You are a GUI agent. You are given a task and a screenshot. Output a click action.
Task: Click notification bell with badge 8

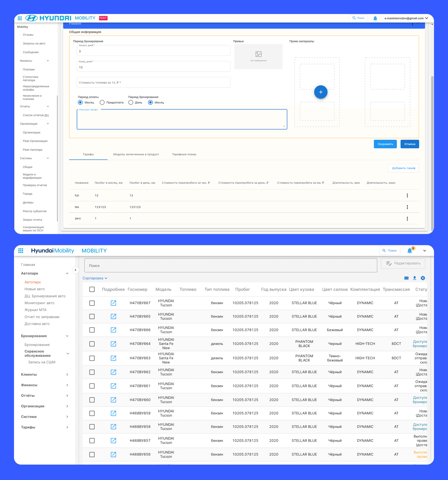[x=410, y=251]
